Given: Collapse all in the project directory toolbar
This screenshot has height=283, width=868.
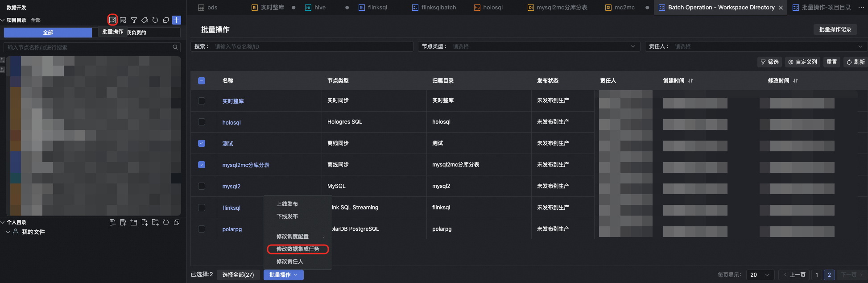Looking at the screenshot, I should click(166, 20).
